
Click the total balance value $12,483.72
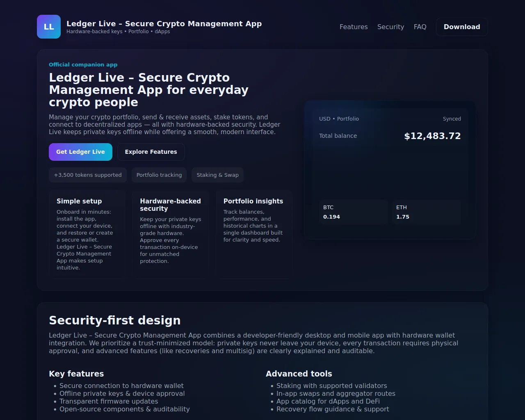(432, 136)
